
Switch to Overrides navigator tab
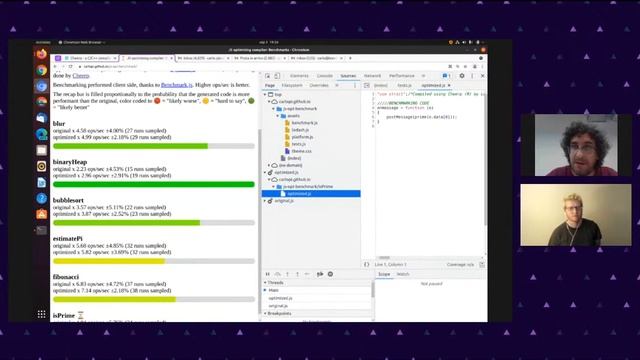coord(319,85)
